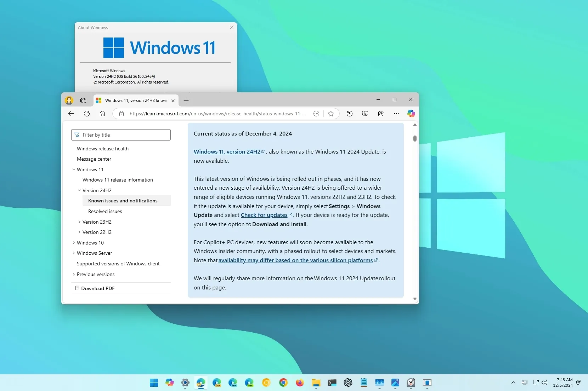588x391 pixels.
Task: Share this page using the share icon
Action: click(x=381, y=114)
